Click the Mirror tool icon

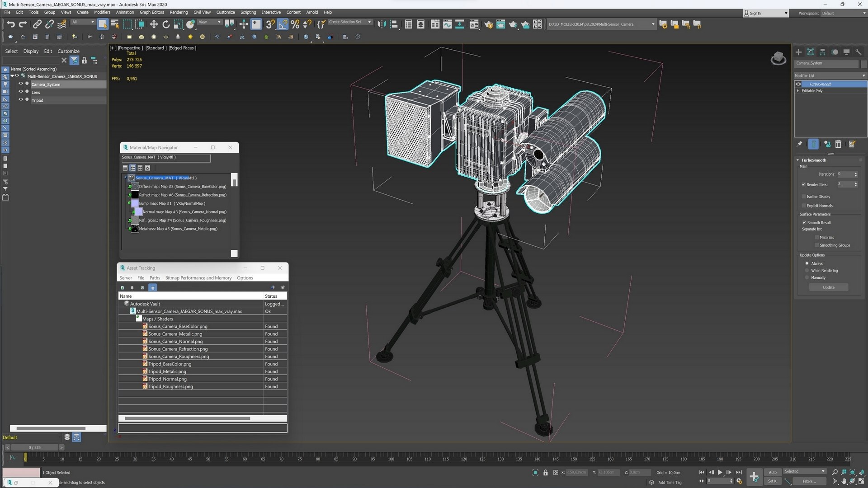tap(382, 24)
